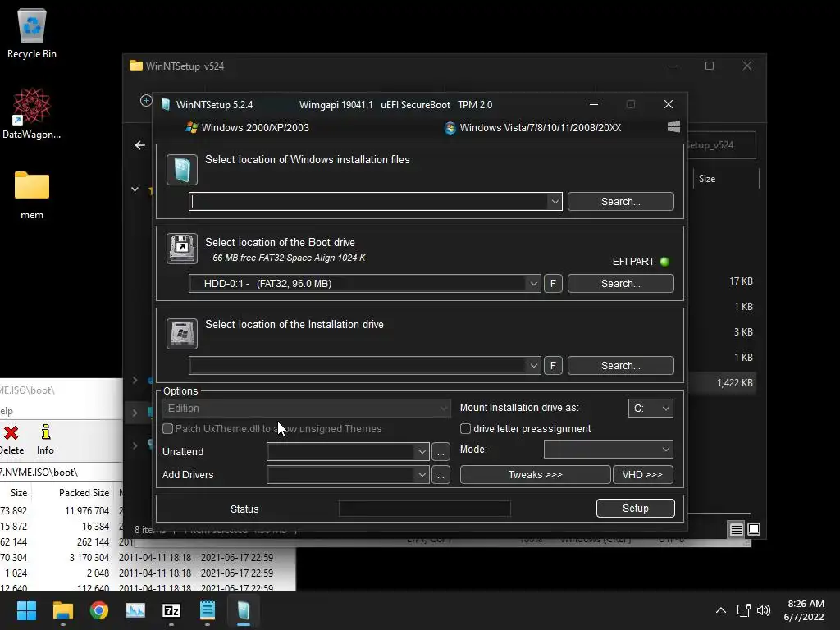Click the back arrow in Explorer window
The width and height of the screenshot is (840, 630).
click(139, 145)
